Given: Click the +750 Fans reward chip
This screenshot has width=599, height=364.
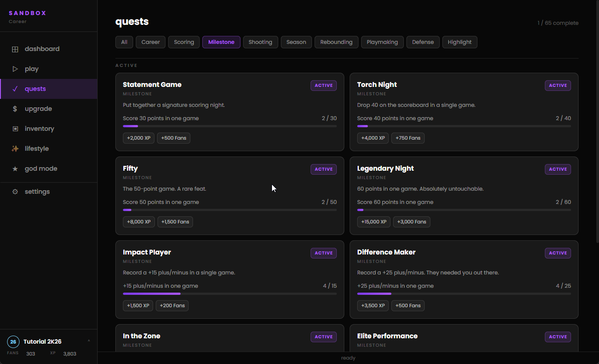Looking at the screenshot, I should click(408, 138).
